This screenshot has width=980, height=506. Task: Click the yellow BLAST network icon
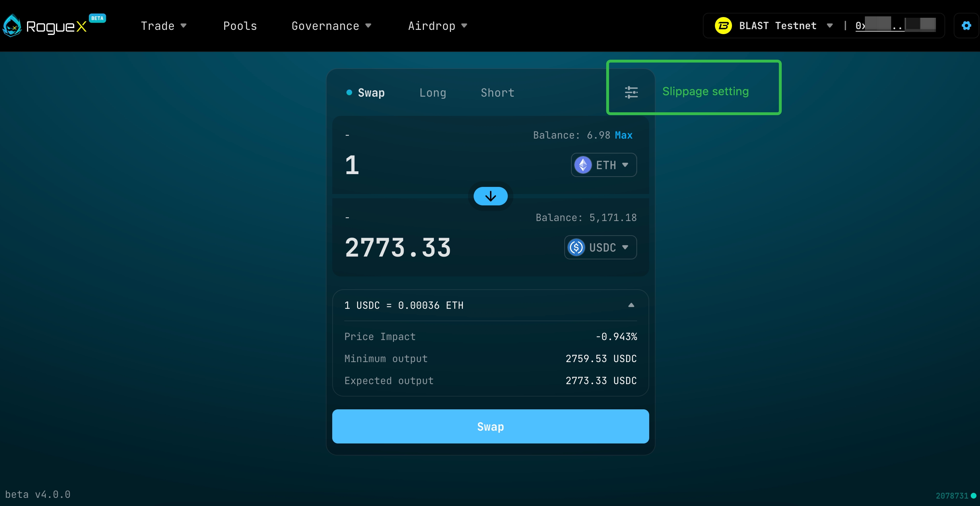[723, 26]
